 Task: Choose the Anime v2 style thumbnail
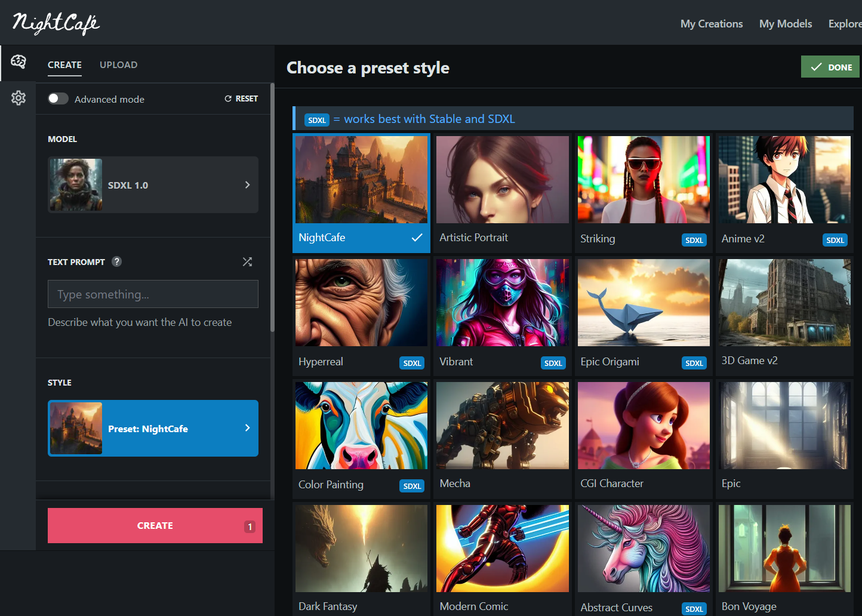784,180
